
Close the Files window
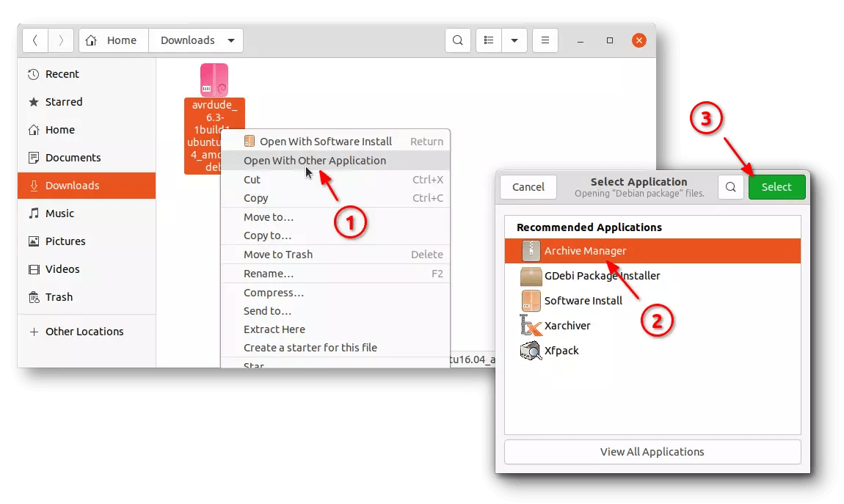point(639,40)
